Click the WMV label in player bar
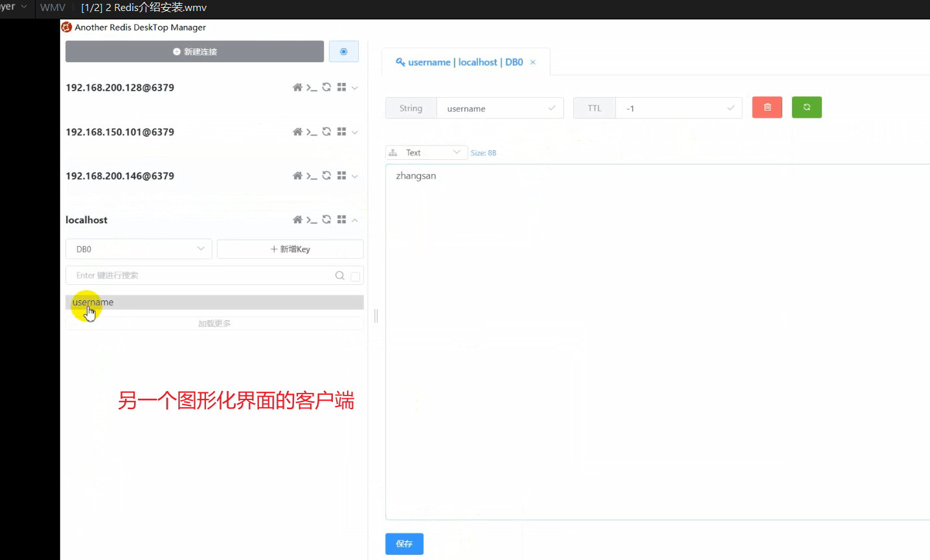The width and height of the screenshot is (930, 560). tap(53, 8)
